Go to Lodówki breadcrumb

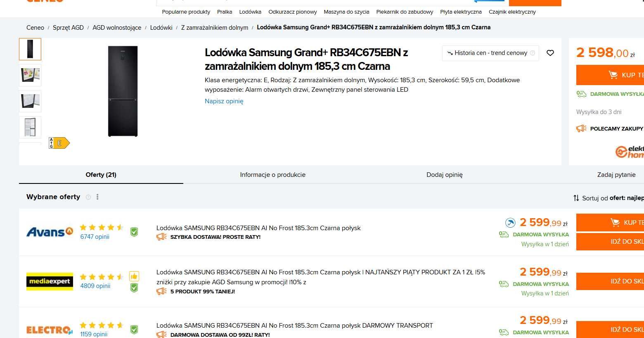click(161, 28)
